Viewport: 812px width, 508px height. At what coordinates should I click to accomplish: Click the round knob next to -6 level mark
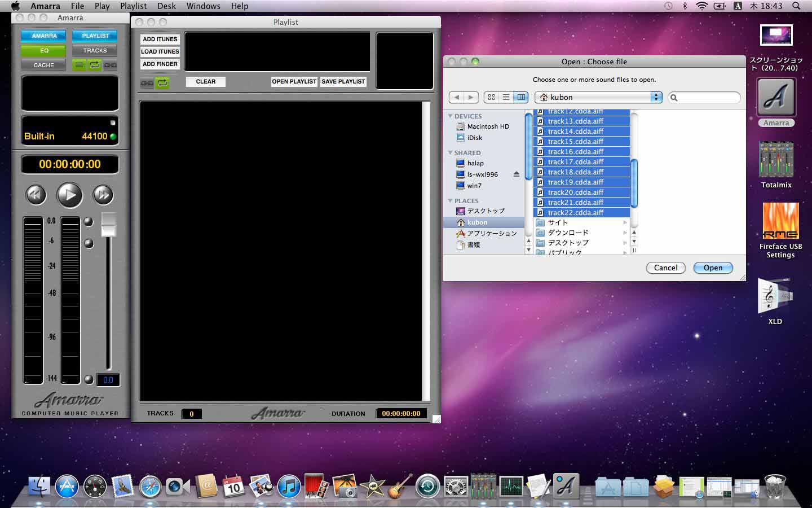[89, 243]
